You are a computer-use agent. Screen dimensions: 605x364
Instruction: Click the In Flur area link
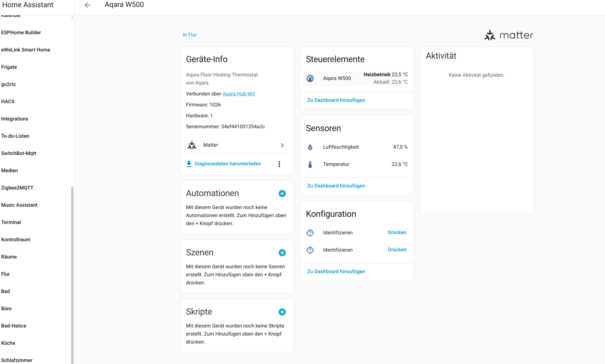click(190, 35)
